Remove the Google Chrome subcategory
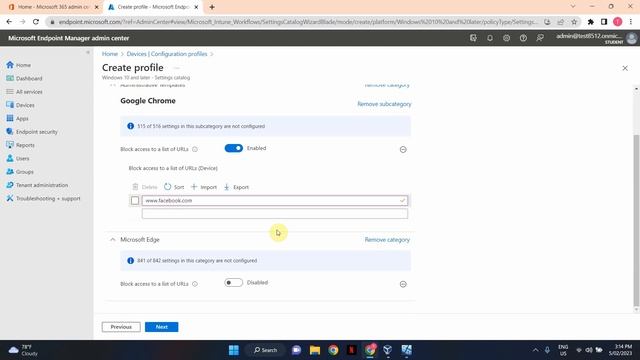 pos(384,104)
